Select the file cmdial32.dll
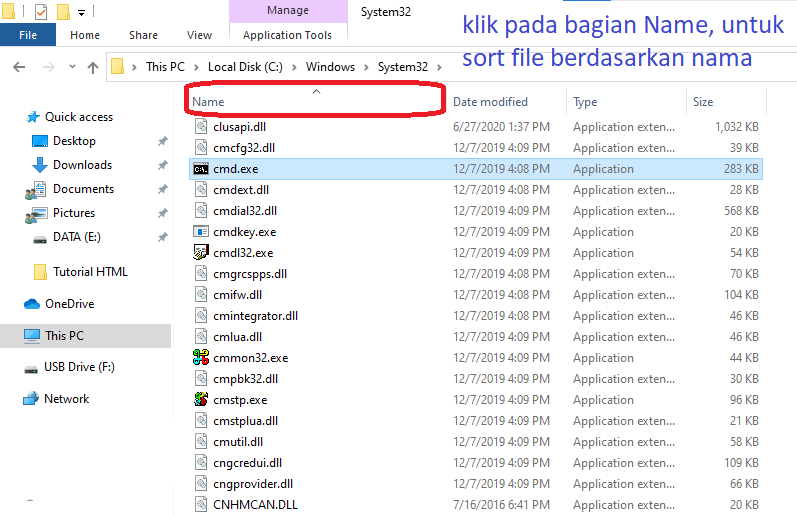The height and width of the screenshot is (516, 797). pos(245,211)
